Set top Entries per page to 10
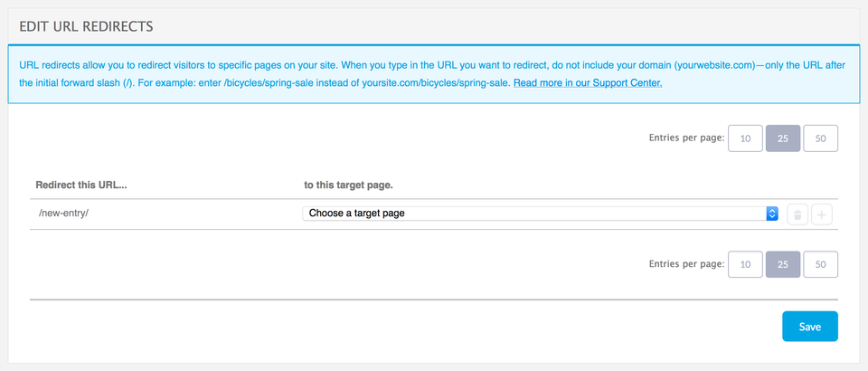This screenshot has height=371, width=868. (745, 138)
